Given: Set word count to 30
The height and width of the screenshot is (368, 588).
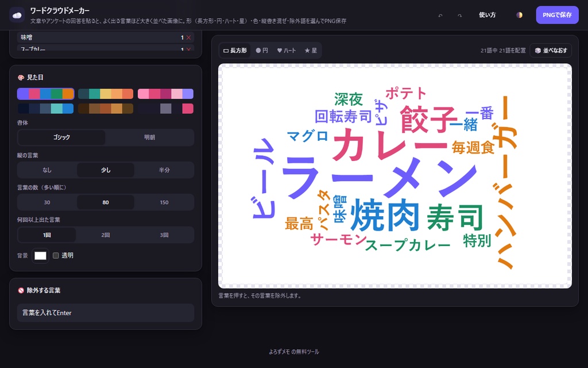Looking at the screenshot, I should pyautogui.click(x=47, y=202).
